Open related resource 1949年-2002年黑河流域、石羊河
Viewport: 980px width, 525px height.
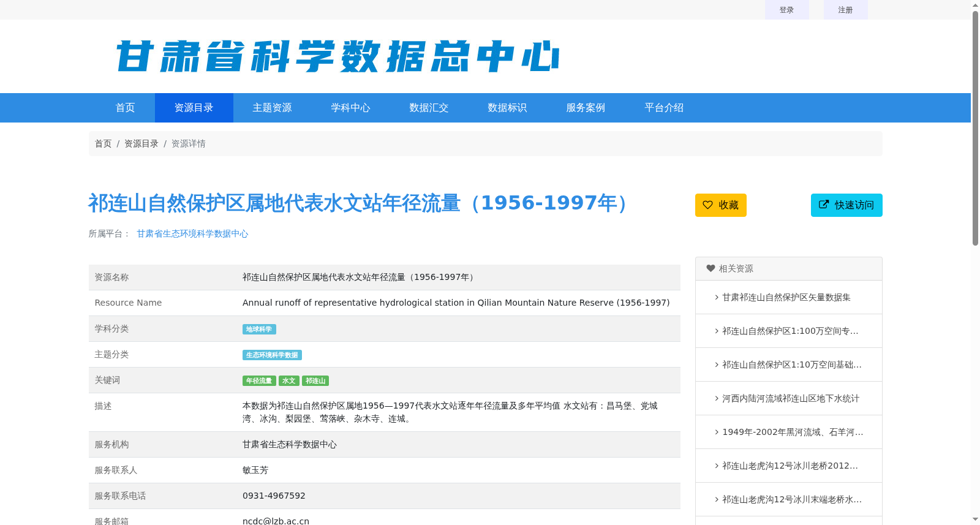(793, 432)
